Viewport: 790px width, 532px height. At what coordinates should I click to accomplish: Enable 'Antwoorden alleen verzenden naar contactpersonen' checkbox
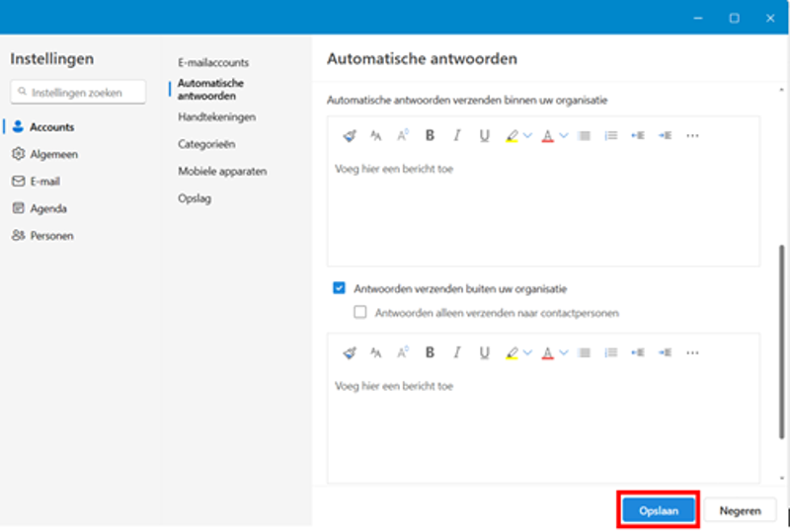(x=360, y=313)
